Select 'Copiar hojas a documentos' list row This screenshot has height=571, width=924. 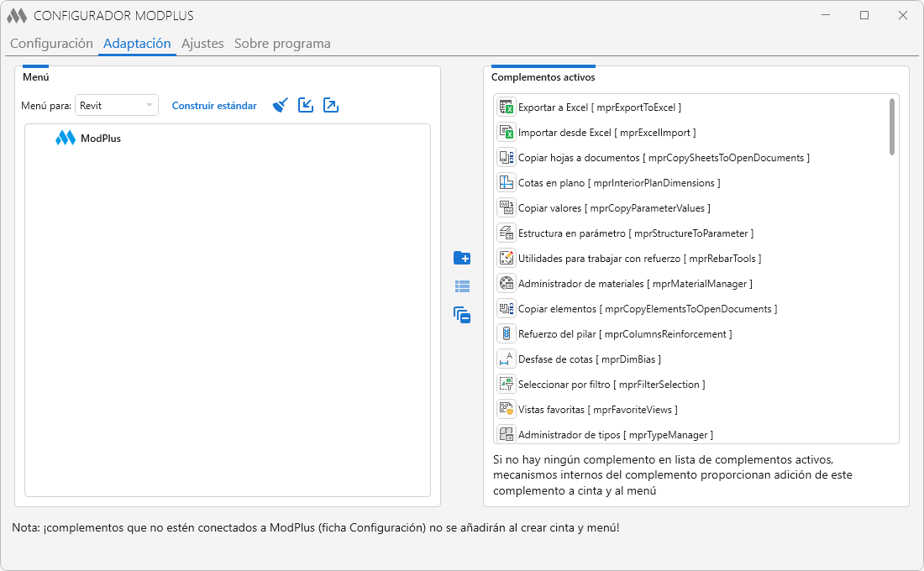pyautogui.click(x=690, y=157)
